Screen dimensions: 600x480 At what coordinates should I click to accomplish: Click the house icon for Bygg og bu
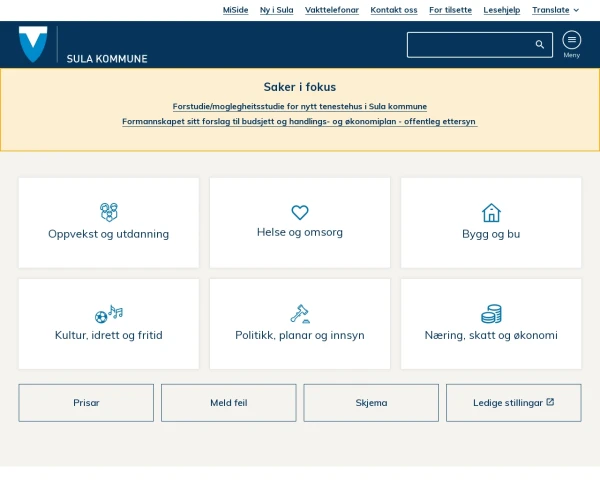coord(491,212)
